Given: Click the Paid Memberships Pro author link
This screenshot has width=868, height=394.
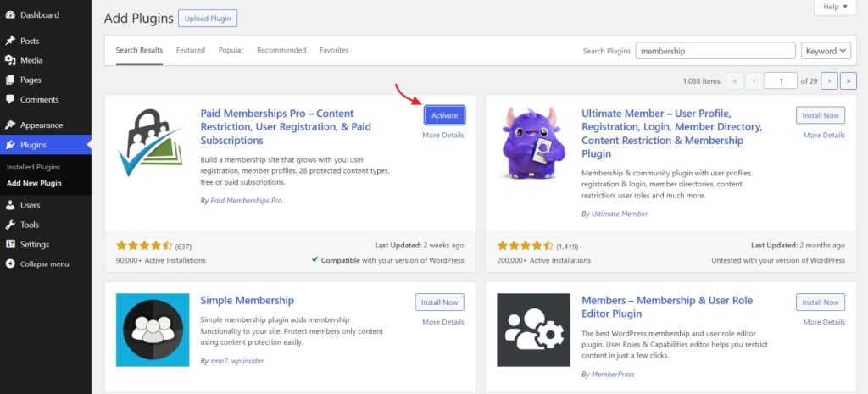Looking at the screenshot, I should [247, 201].
